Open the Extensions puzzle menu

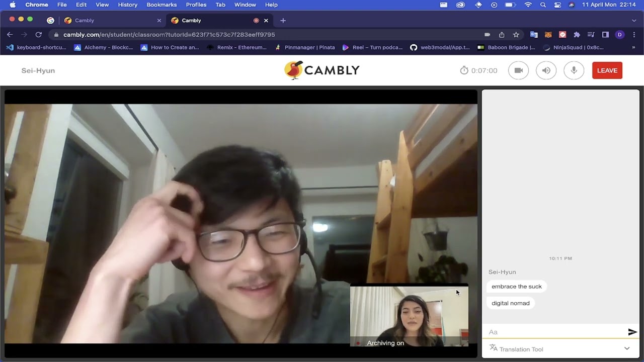[577, 35]
